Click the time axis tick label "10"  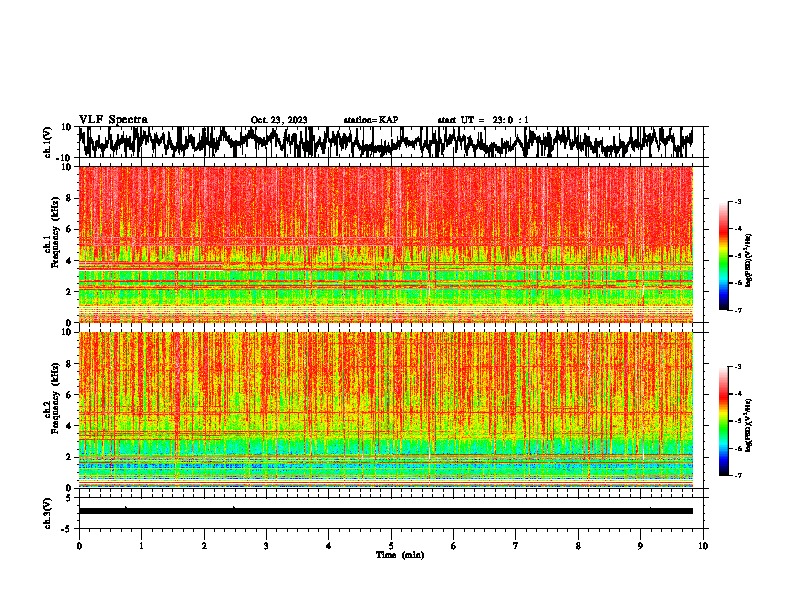703,546
